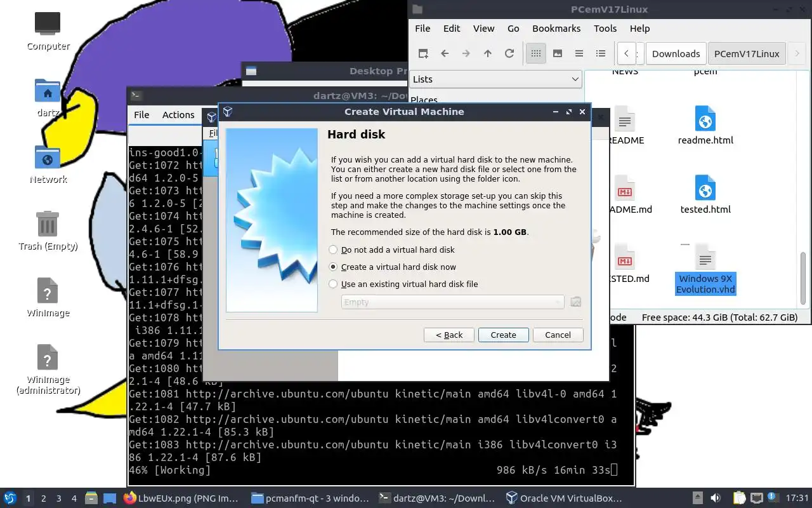Switch to virtual desktop 3
The width and height of the screenshot is (812, 508).
[x=59, y=498]
